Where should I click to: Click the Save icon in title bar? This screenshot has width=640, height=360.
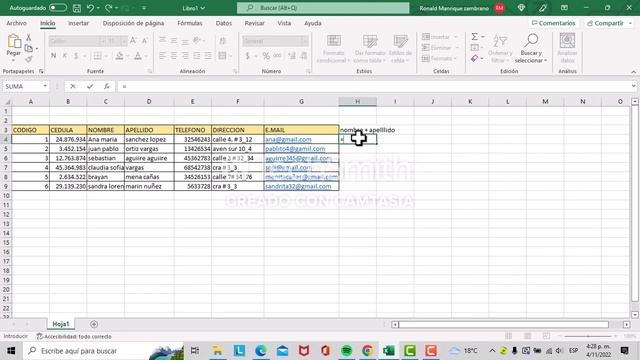[x=76, y=8]
